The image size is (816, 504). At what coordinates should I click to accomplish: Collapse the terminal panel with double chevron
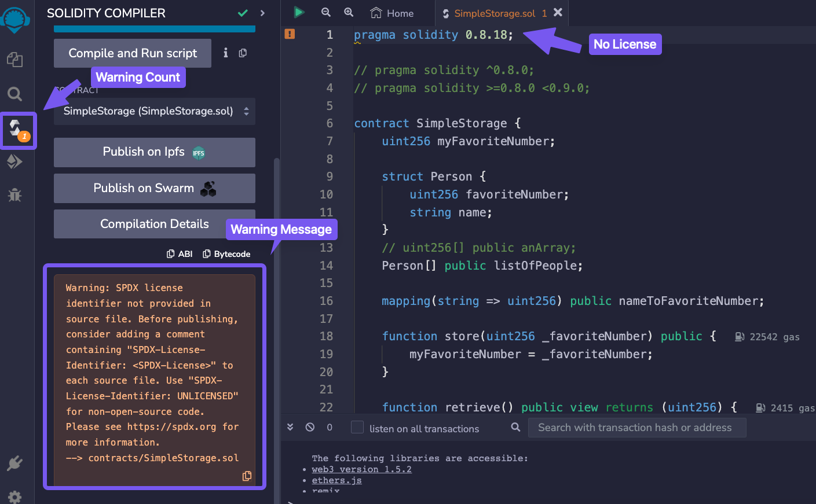coord(290,427)
